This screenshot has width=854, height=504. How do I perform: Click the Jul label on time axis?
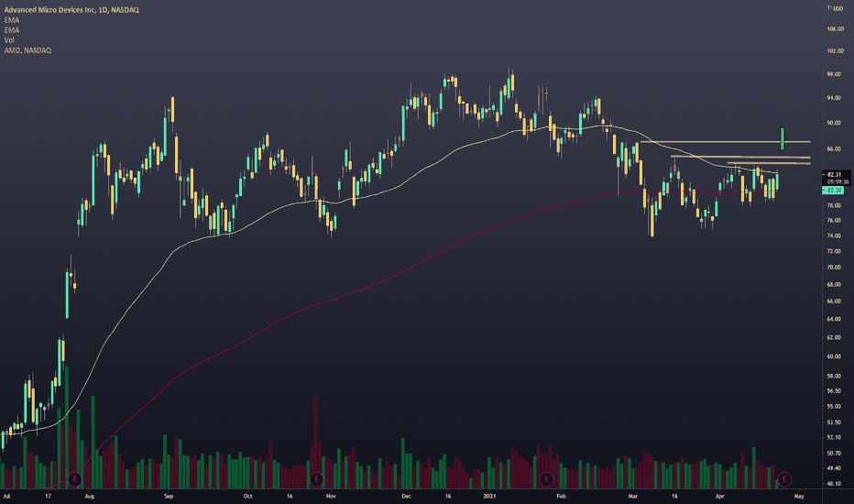(6, 497)
